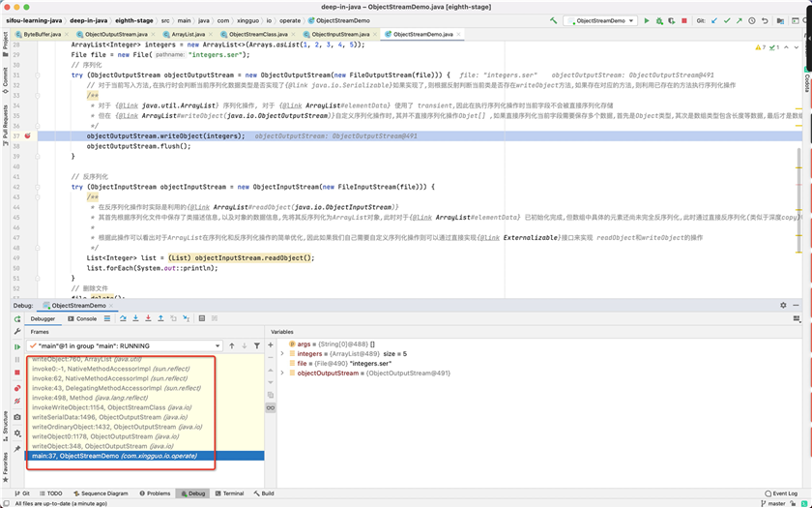Image resolution: width=812 pixels, height=508 pixels.
Task: Stop debugging with the red square in debug sidebar
Action: [x=17, y=373]
